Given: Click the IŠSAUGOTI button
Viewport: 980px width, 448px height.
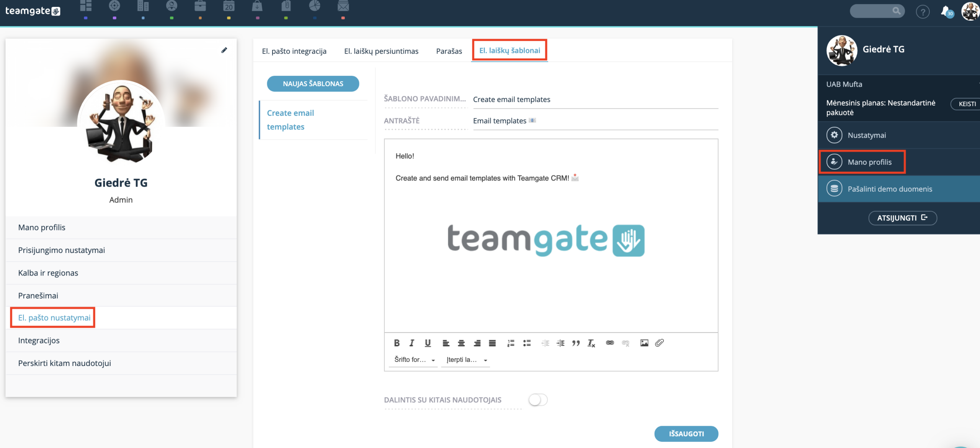Looking at the screenshot, I should (x=686, y=433).
